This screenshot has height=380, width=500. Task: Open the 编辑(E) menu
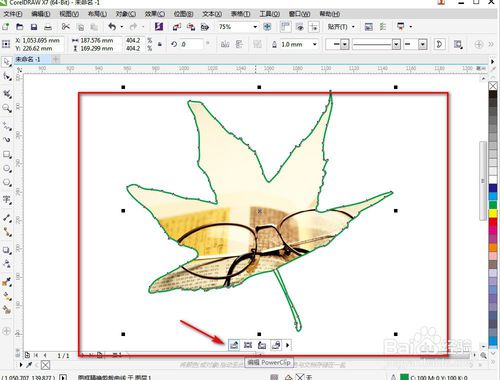41,14
